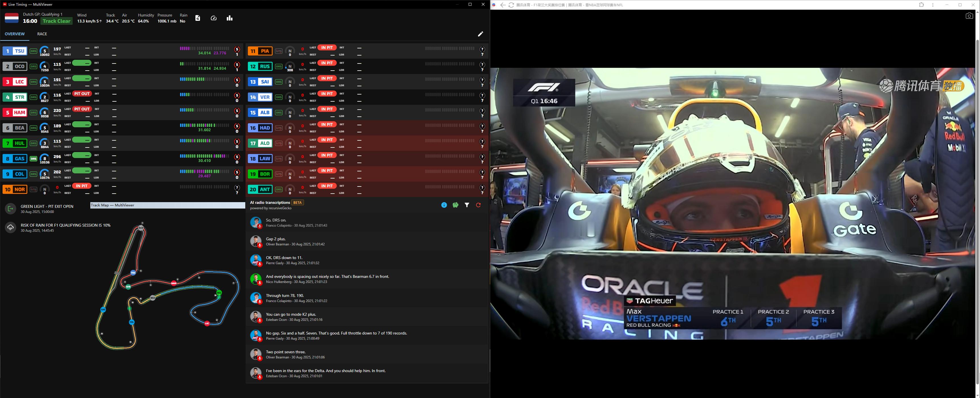Viewport: 980px width, 398px height.
Task: Open the radio transcription filter icon
Action: pyautogui.click(x=467, y=205)
